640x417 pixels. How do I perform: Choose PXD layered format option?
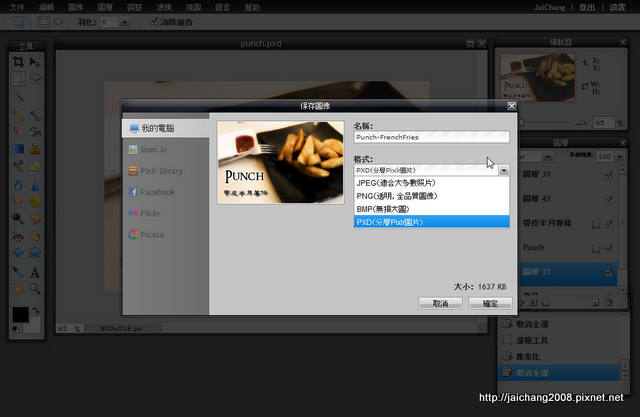pos(431,222)
